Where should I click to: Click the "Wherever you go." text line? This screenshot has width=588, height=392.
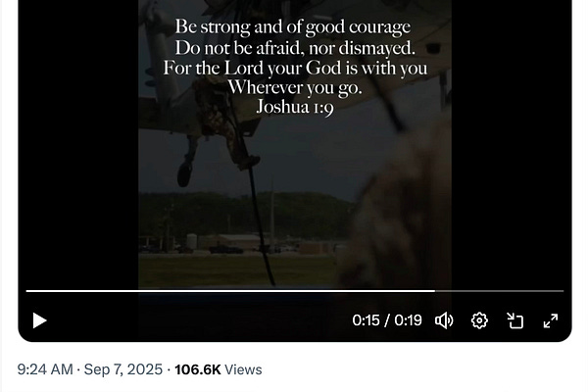click(295, 88)
